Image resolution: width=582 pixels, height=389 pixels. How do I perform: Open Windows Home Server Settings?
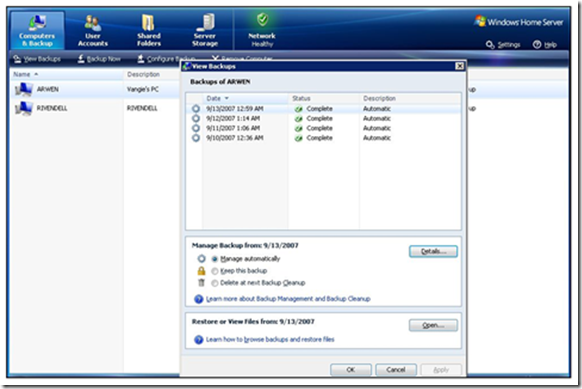[x=503, y=45]
